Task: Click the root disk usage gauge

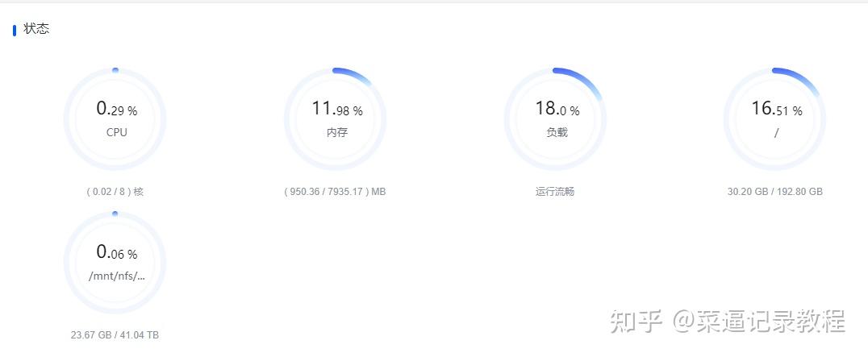Action: point(775,118)
